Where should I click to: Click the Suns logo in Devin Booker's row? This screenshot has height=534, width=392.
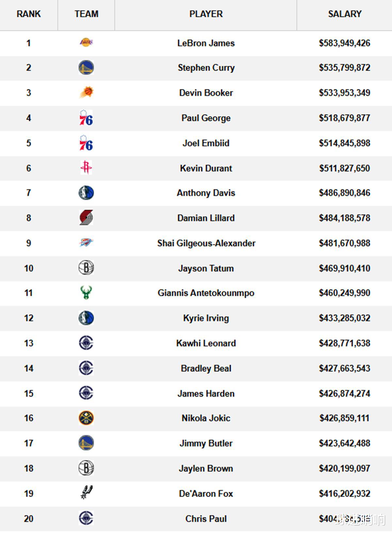point(86,93)
